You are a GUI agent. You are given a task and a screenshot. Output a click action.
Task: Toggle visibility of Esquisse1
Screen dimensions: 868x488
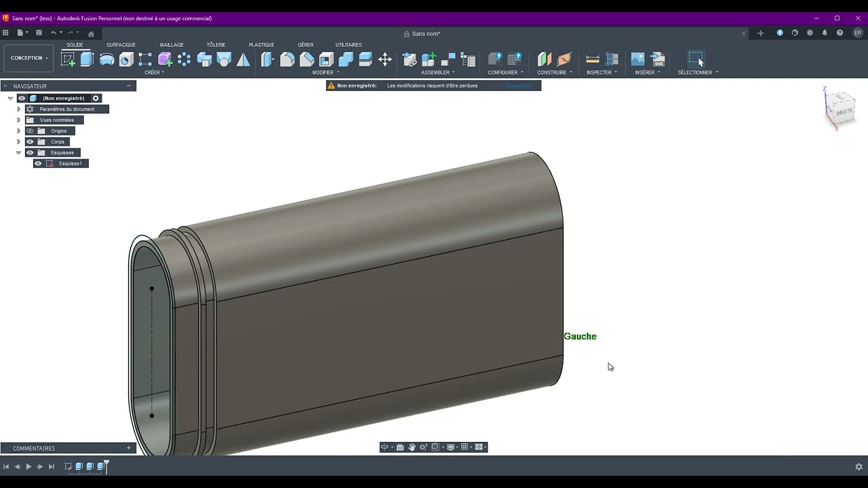pyautogui.click(x=38, y=163)
